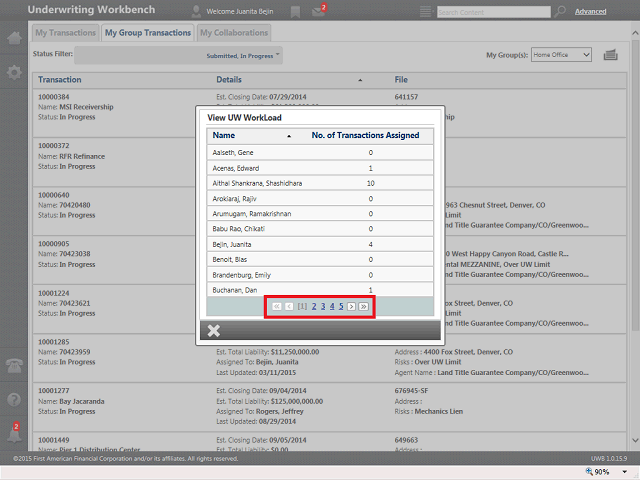Open browser zoom level 90% control

(598, 472)
